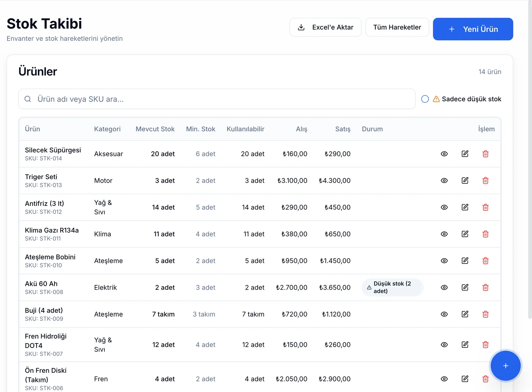Click the 14 ürün count label
The image size is (532, 392).
coord(490,72)
